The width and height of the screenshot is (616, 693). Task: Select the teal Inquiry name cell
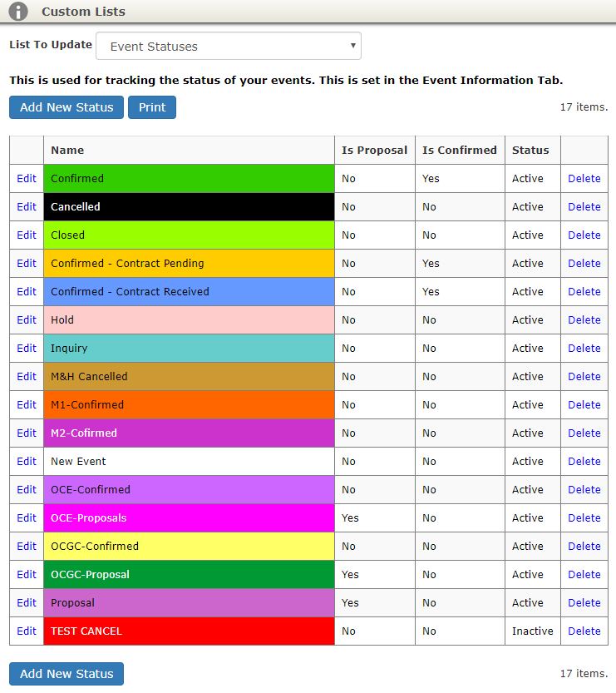click(189, 349)
